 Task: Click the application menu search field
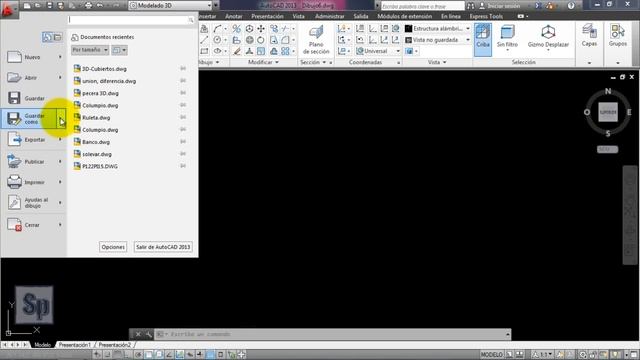click(x=131, y=20)
